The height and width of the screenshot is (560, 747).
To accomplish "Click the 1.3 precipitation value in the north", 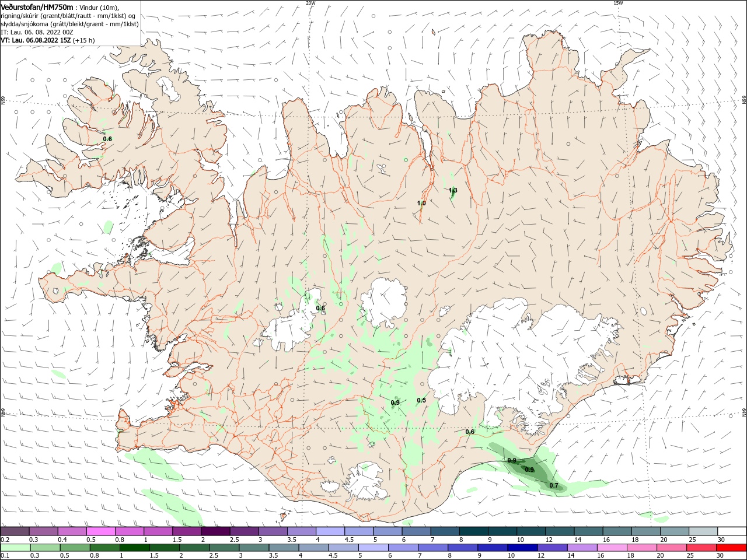I will pos(453,190).
